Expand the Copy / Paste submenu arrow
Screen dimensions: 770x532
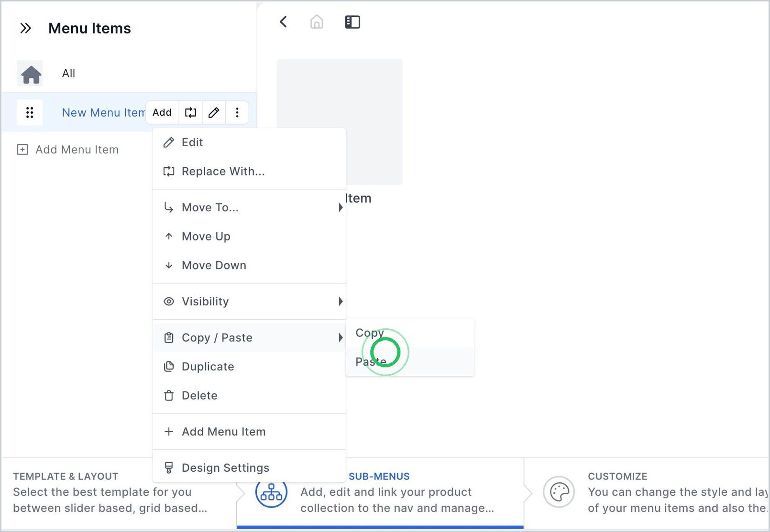click(340, 338)
